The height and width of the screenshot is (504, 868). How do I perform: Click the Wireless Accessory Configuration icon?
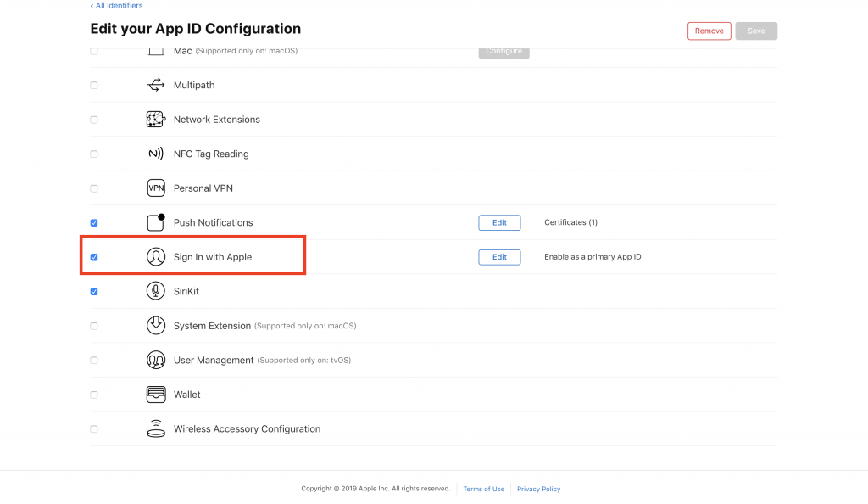pos(156,428)
